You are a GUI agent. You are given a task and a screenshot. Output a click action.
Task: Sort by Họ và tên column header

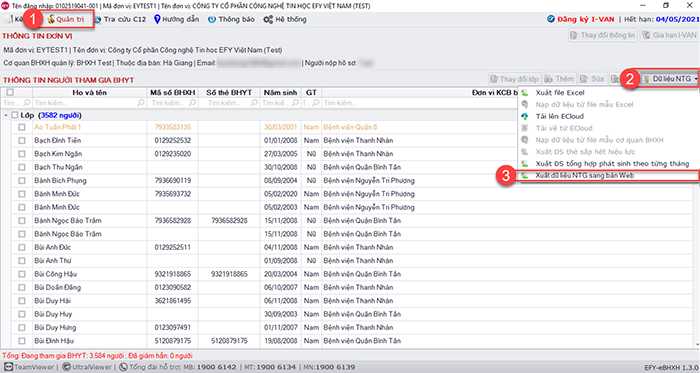tap(90, 93)
